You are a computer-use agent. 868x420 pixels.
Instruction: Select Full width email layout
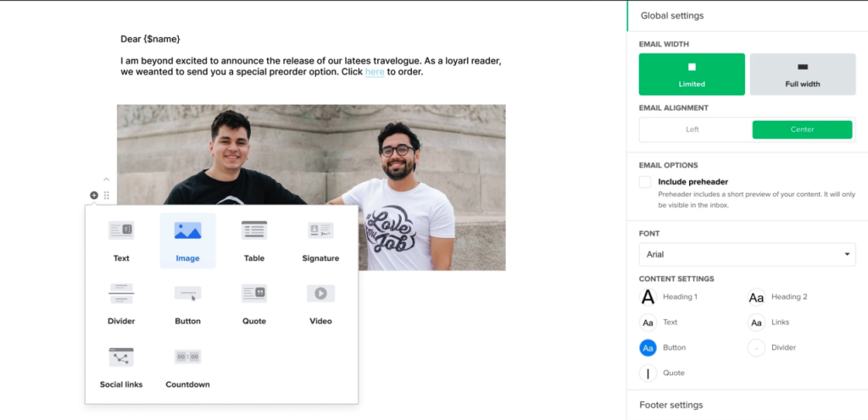[803, 74]
